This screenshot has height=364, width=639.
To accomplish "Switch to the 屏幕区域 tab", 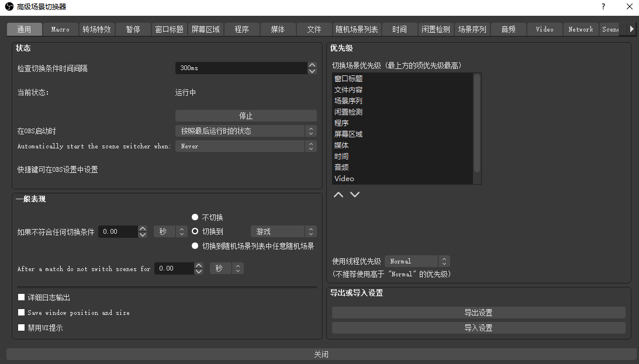I will (205, 29).
